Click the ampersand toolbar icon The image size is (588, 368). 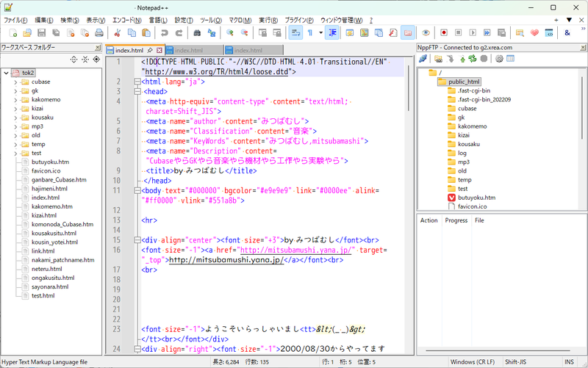click(567, 33)
